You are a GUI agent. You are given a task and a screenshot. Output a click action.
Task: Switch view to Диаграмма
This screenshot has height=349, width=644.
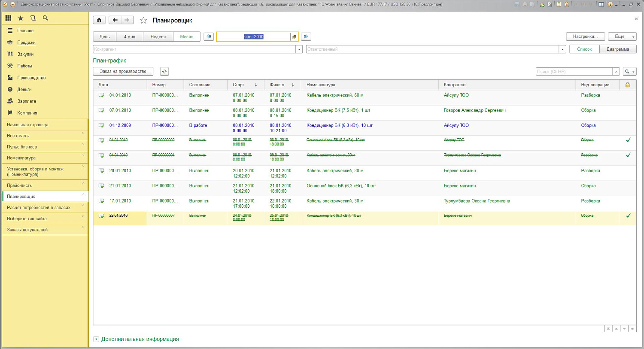tap(617, 49)
